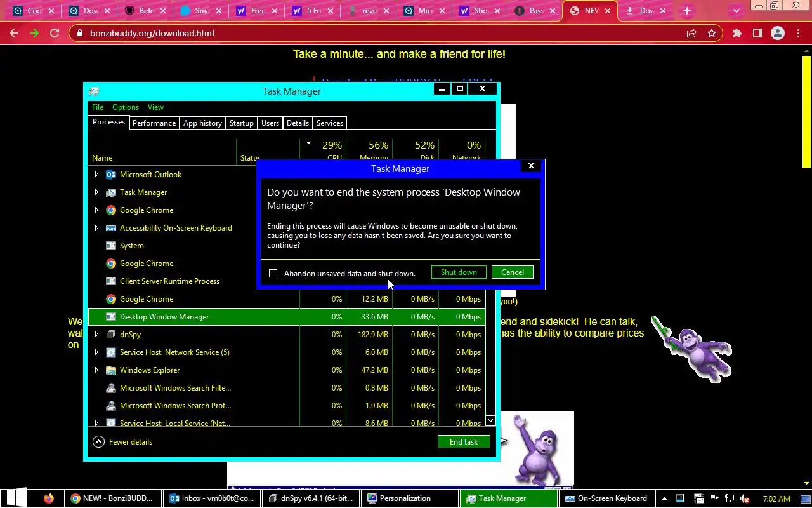Click the Microsoft Windows Search Prot... icon
Image resolution: width=812 pixels, height=508 pixels.
click(x=111, y=406)
